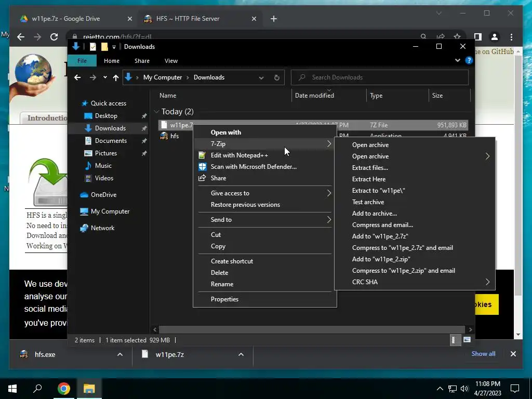Click Microsoft Defender shield icon in context menu
The width and height of the screenshot is (532, 399).
pos(202,167)
